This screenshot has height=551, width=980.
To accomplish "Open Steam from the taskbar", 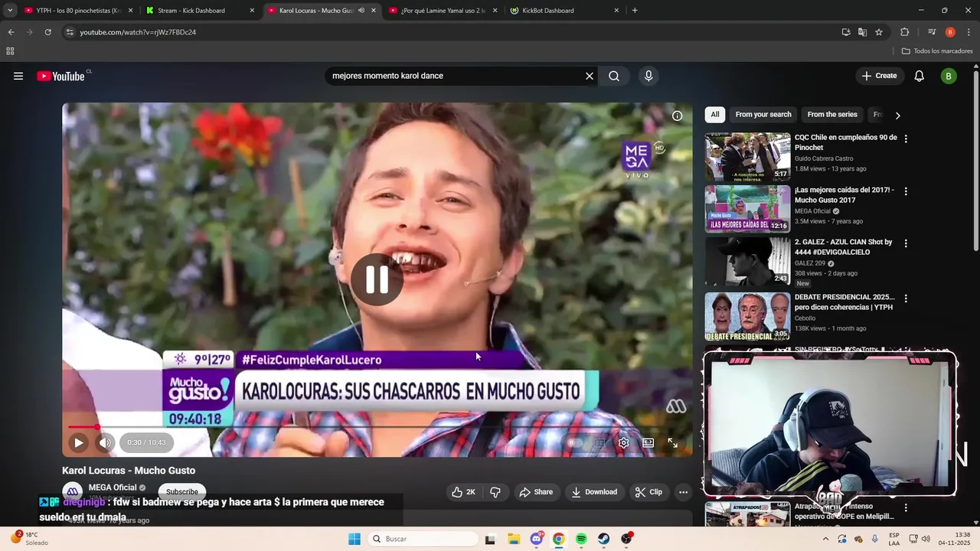I will [604, 539].
